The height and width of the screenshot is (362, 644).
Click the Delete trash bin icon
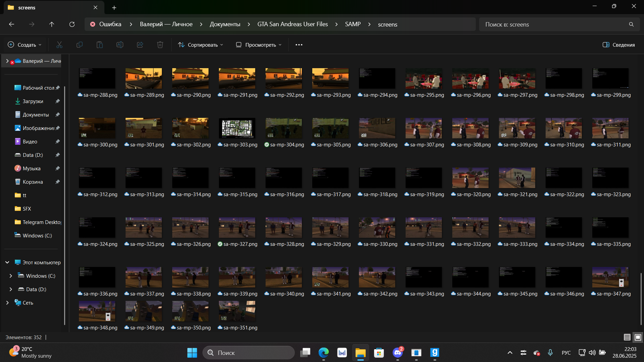tap(160, 45)
